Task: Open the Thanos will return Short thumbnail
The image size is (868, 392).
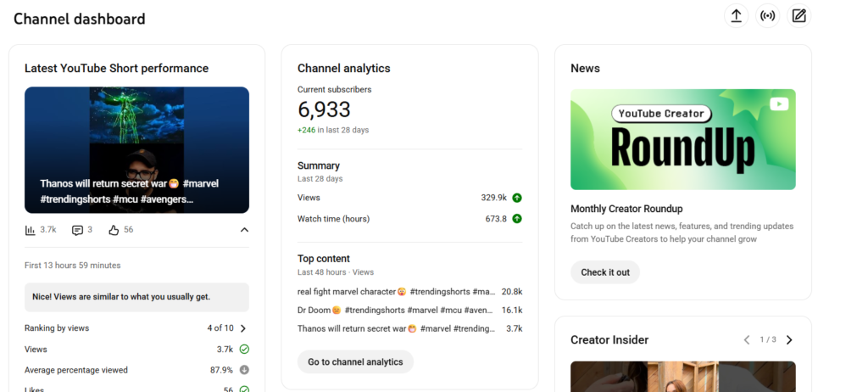Action: pyautogui.click(x=136, y=149)
